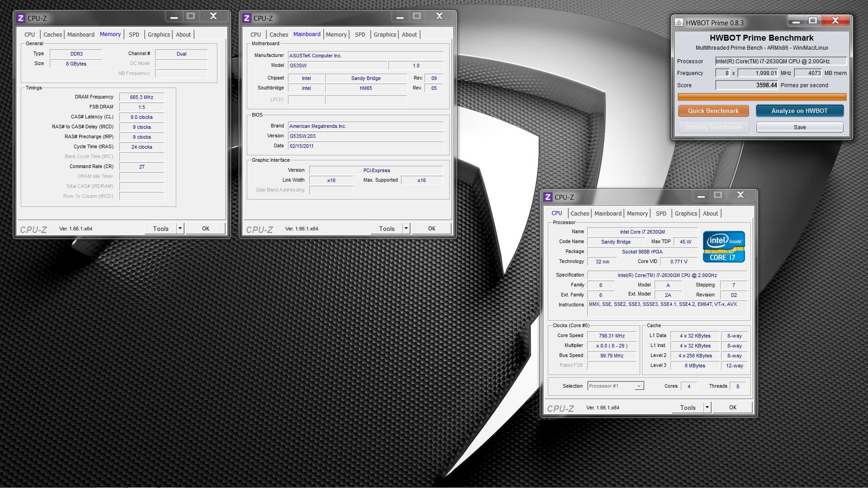The height and width of the screenshot is (488, 868).
Task: Open Caches tab in CPU window
Action: [x=580, y=213]
